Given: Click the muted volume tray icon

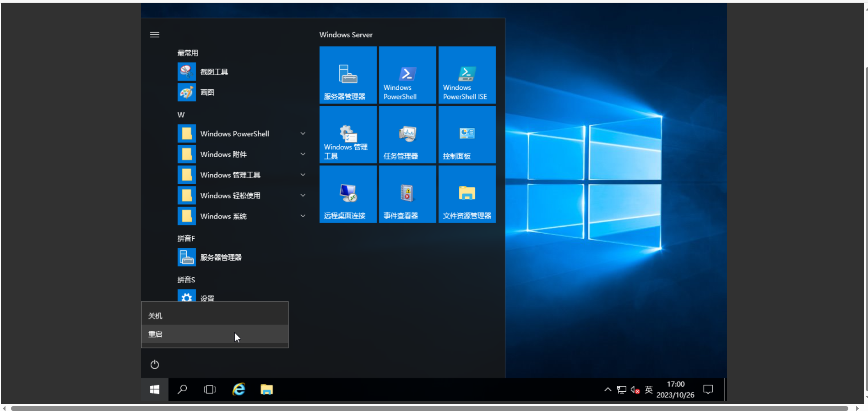Looking at the screenshot, I should (x=635, y=389).
